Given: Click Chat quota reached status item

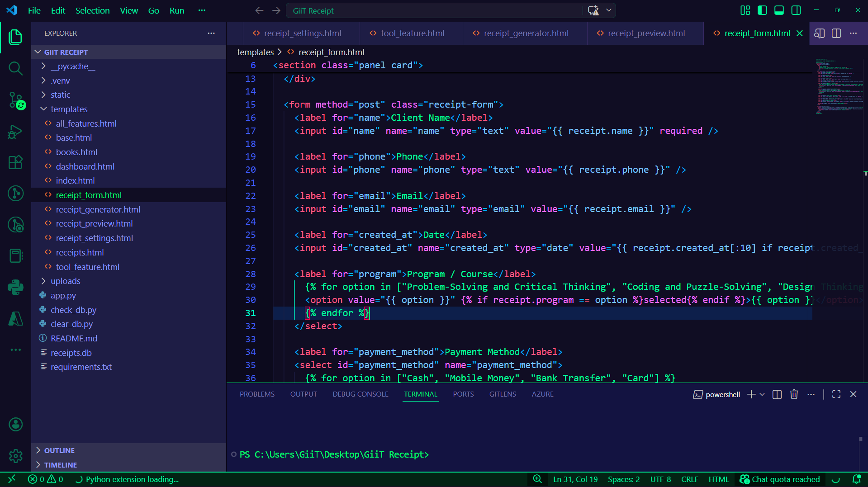Looking at the screenshot, I should click(780, 479).
